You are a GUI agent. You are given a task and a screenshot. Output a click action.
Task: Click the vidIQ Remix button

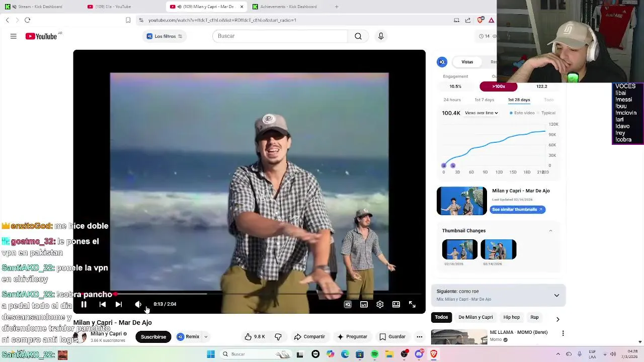188,337
